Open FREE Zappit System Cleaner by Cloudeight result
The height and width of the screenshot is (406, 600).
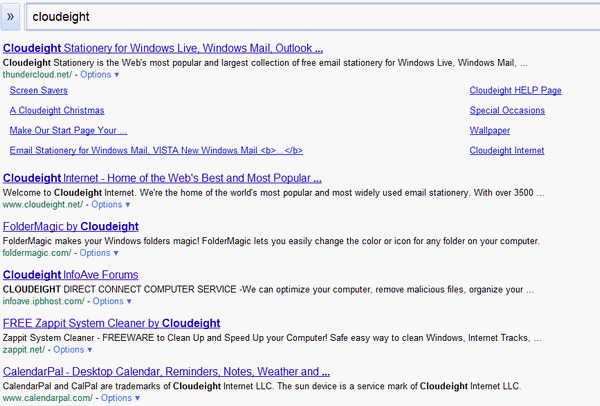(x=111, y=323)
